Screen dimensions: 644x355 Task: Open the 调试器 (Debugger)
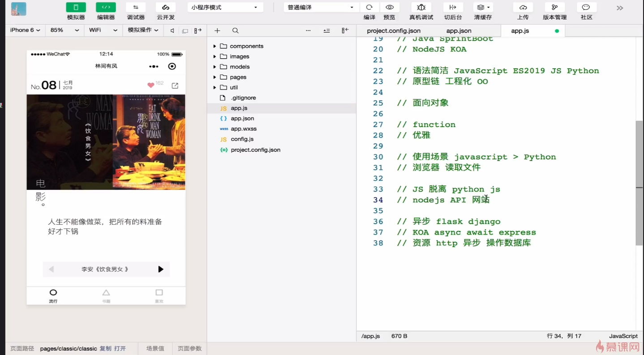pyautogui.click(x=135, y=11)
